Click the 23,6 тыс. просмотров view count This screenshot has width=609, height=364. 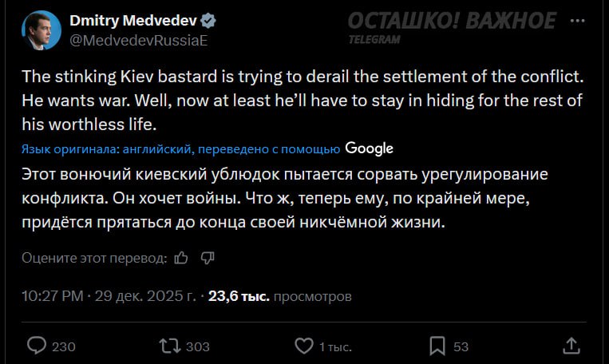(x=279, y=296)
